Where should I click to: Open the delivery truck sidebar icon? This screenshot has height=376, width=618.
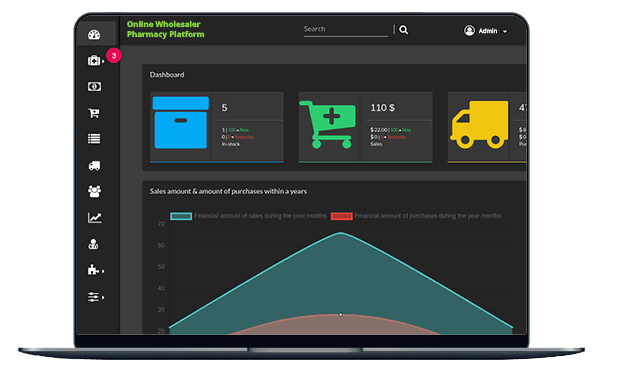[x=94, y=166]
